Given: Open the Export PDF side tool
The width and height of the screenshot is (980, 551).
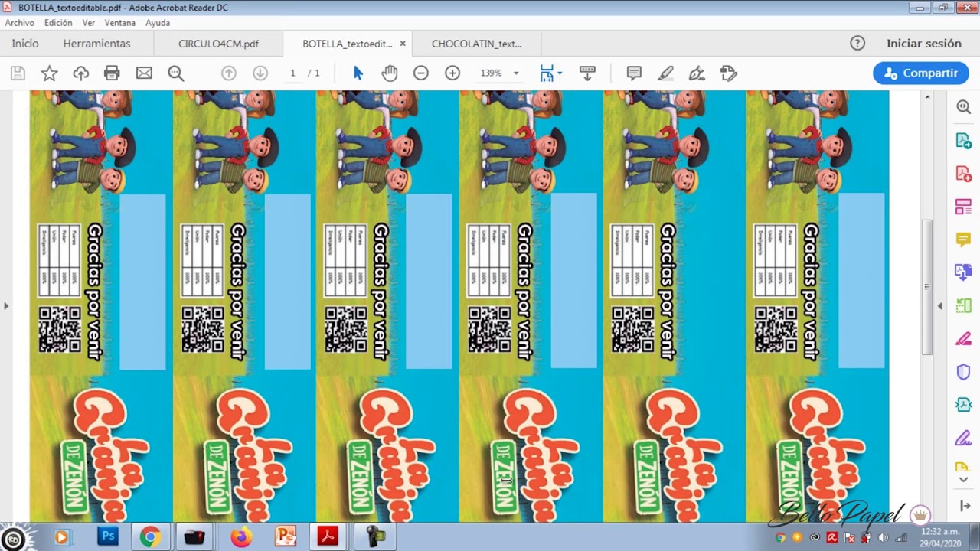Looking at the screenshot, I should pos(963,141).
